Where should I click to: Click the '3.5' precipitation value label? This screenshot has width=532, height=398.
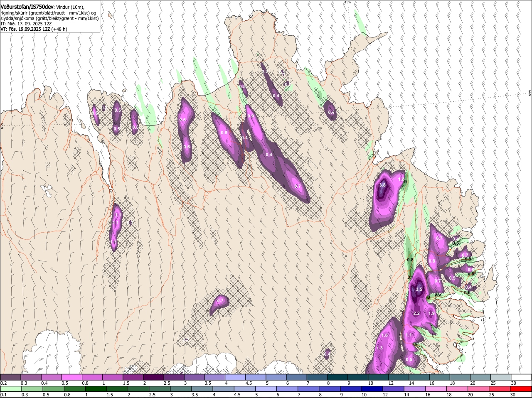coord(419,290)
